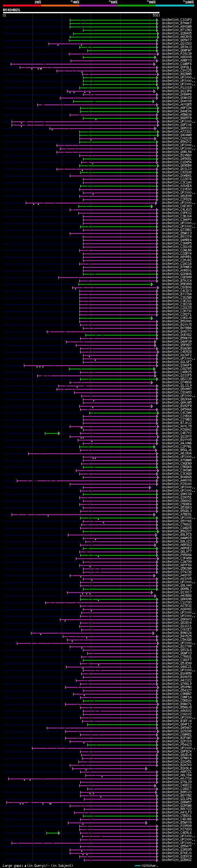Click the Large gaps legend text
The height and width of the screenshot is (868, 197).
(x=13, y=866)
